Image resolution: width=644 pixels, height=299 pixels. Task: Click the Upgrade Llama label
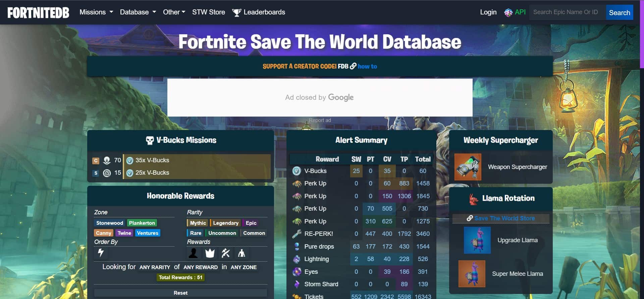point(518,240)
